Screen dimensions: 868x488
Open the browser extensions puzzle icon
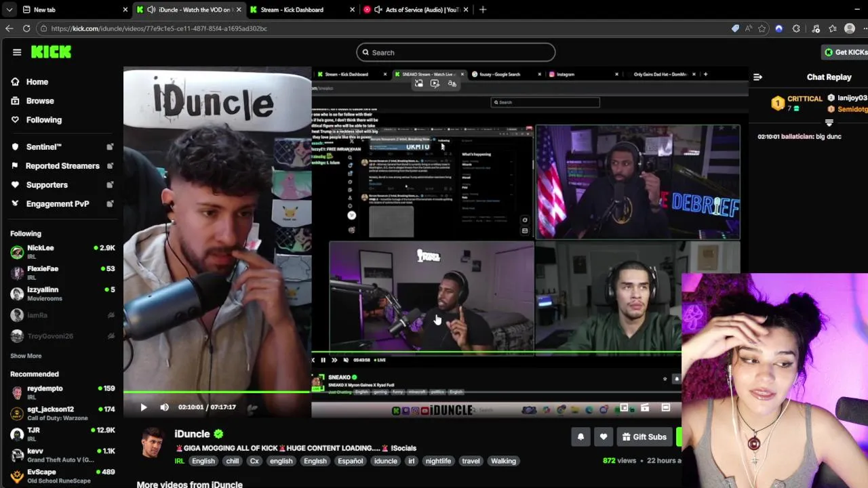pyautogui.click(x=796, y=28)
